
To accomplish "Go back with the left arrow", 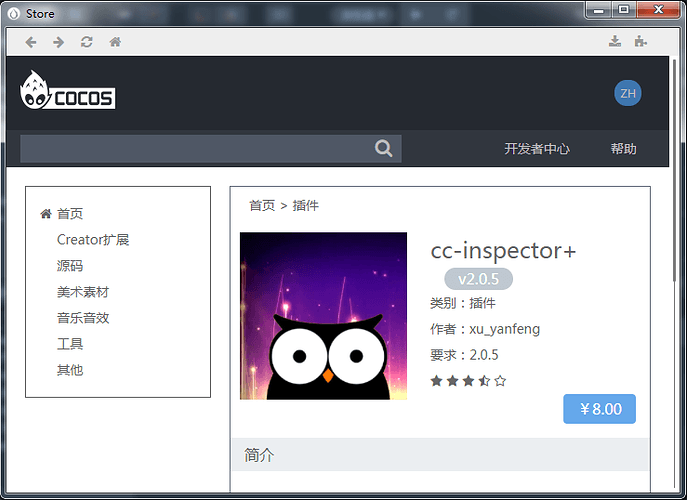I will click(31, 42).
